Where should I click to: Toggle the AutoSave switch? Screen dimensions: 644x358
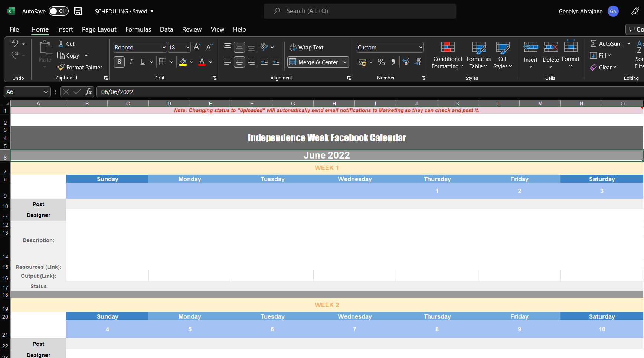[58, 11]
